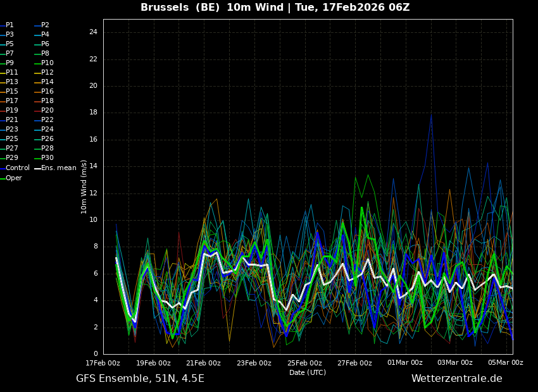This screenshot has height=392, width=538.
Task: Click the Wetterzentrale.de footer text
Action: [x=456, y=379]
